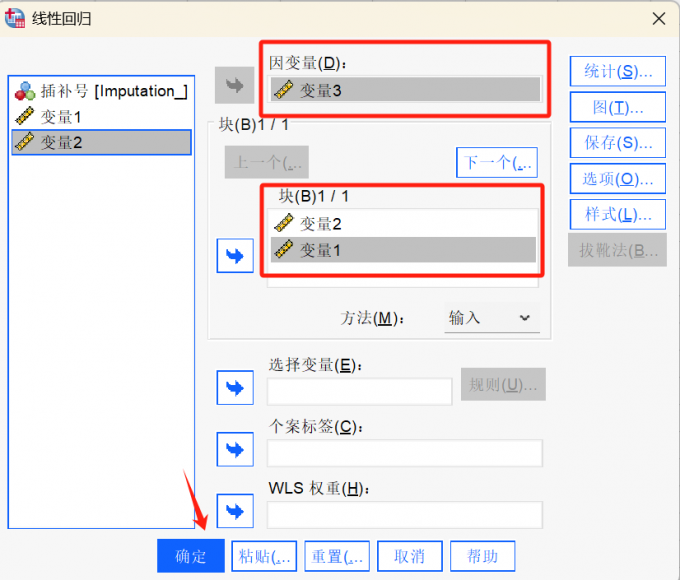The image size is (680, 580).
Task: Click the arrow beside 选择变量 field
Action: tap(235, 387)
